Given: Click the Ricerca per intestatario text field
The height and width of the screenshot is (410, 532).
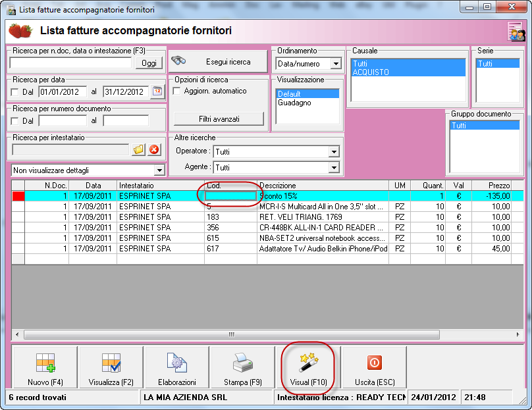Looking at the screenshot, I should (70, 149).
